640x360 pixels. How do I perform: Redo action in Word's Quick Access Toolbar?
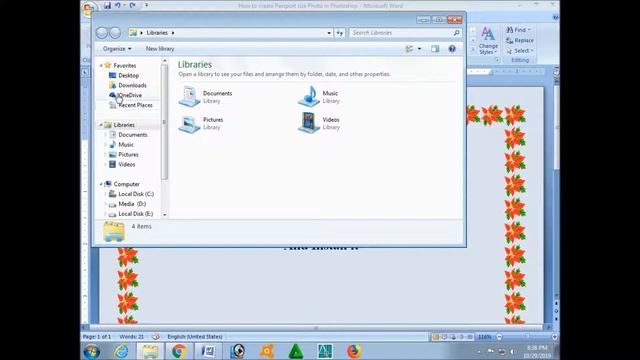point(132,5)
